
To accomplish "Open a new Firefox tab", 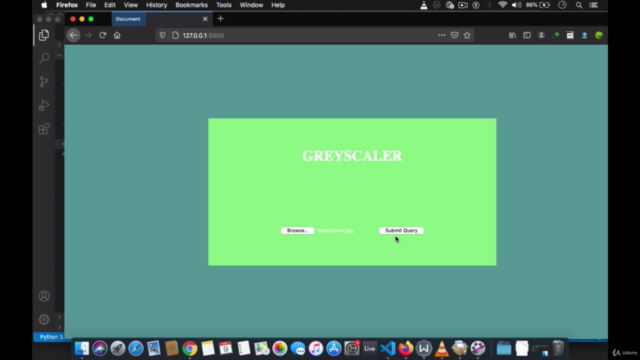I will pyautogui.click(x=220, y=19).
